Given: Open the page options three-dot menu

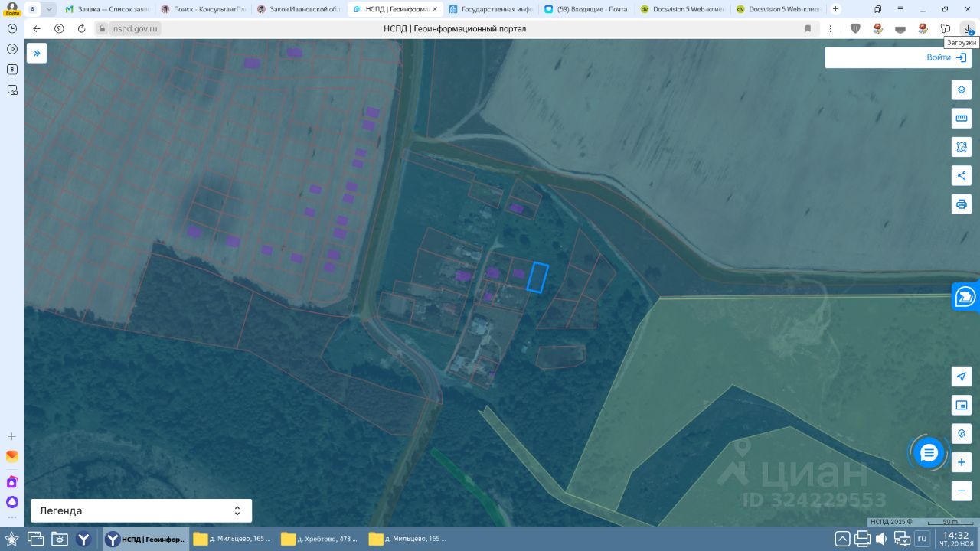Looking at the screenshot, I should [831, 28].
